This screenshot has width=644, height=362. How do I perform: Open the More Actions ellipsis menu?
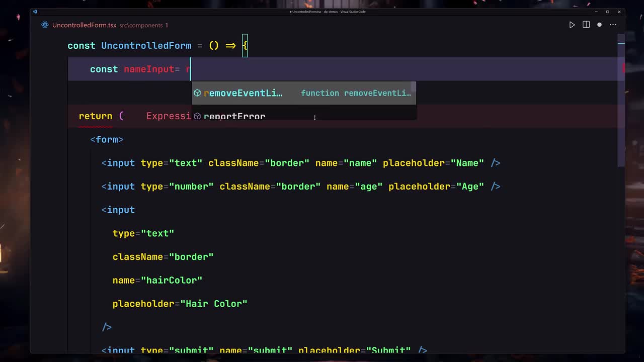point(613,25)
